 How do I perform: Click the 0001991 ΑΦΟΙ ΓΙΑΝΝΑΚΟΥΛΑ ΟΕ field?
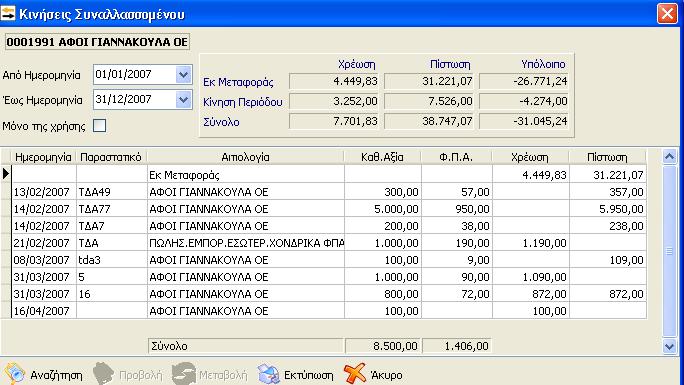point(97,42)
